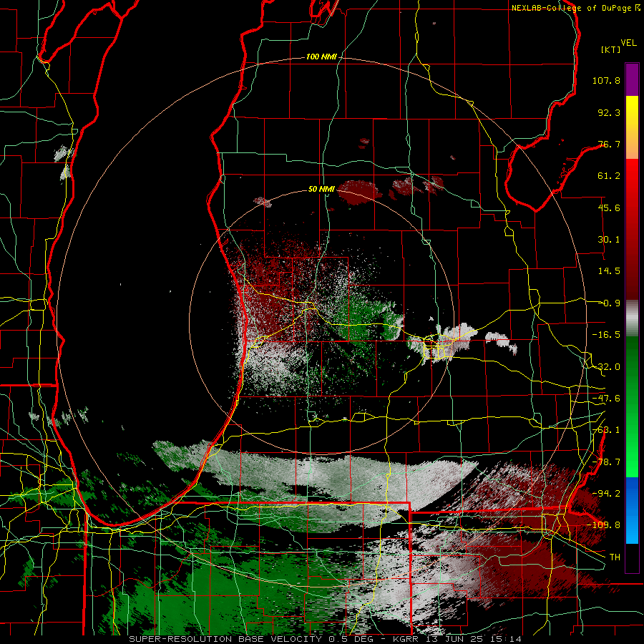This screenshot has width=644, height=644.
Task: Click the 50 NMI range ring label
Action: [321, 190]
